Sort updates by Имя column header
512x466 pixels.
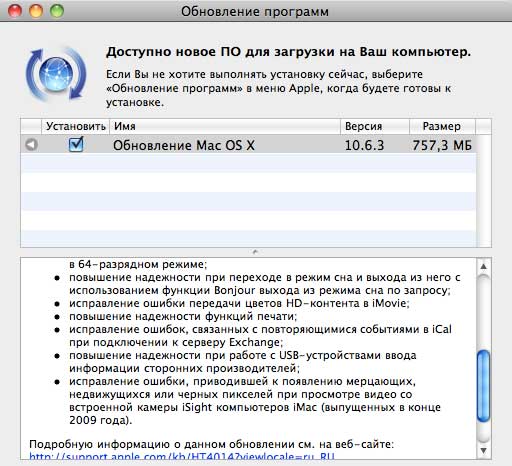tap(225, 126)
